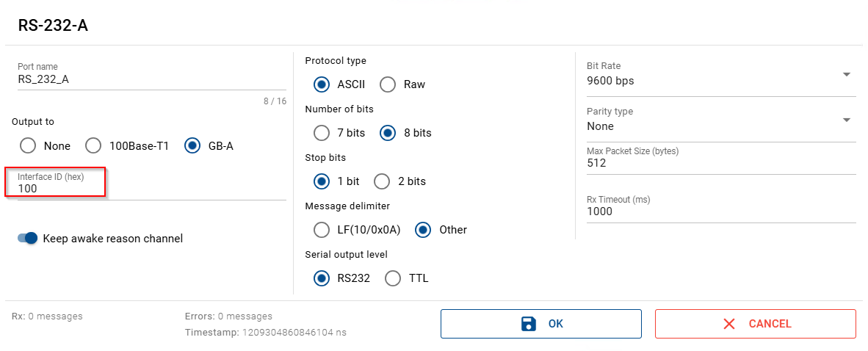The width and height of the screenshot is (868, 351).
Task: Select Other message delimiter
Action: point(423,230)
